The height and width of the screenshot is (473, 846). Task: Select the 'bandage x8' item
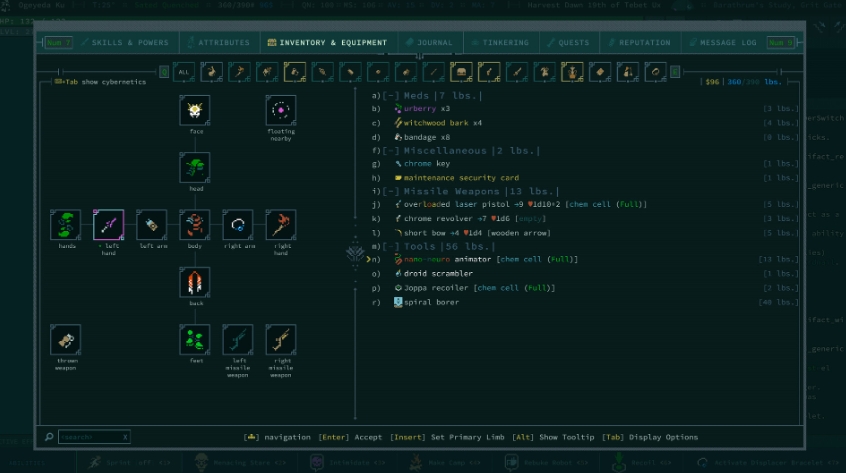585,138
